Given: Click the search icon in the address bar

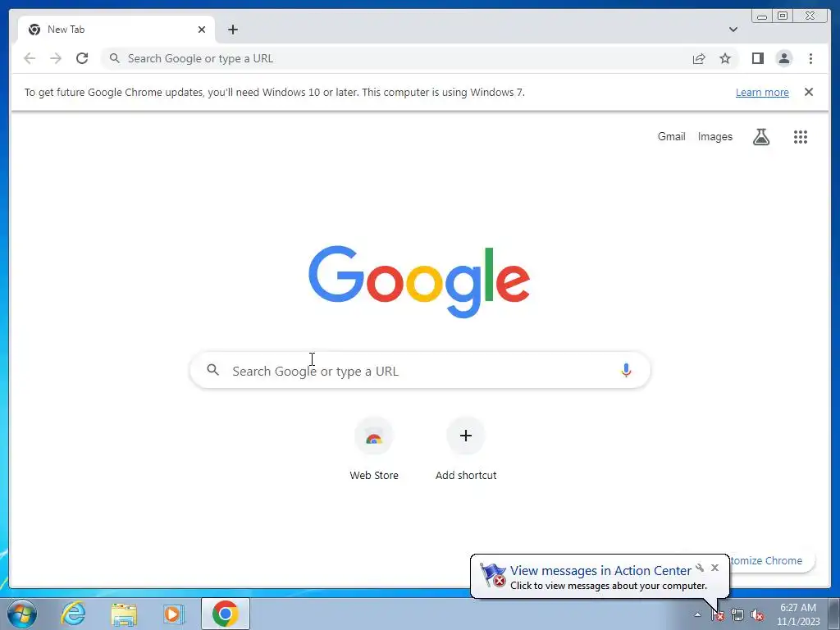Looking at the screenshot, I should click(115, 58).
